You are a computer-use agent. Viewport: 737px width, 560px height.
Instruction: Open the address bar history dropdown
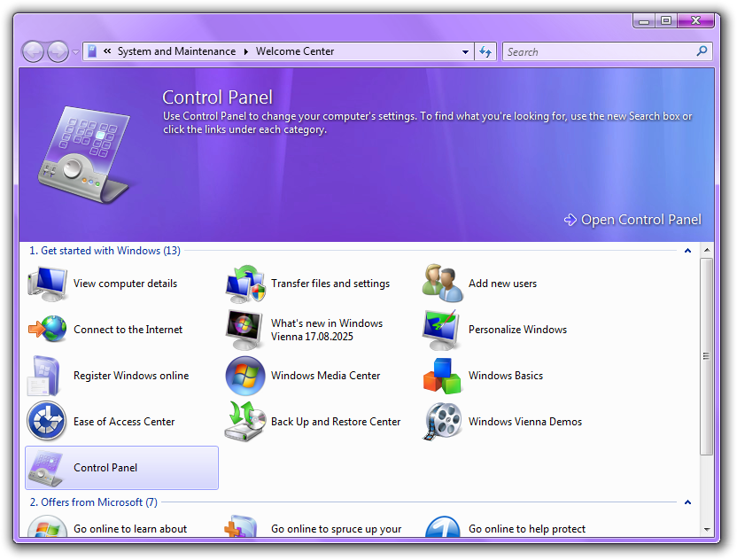[466, 52]
